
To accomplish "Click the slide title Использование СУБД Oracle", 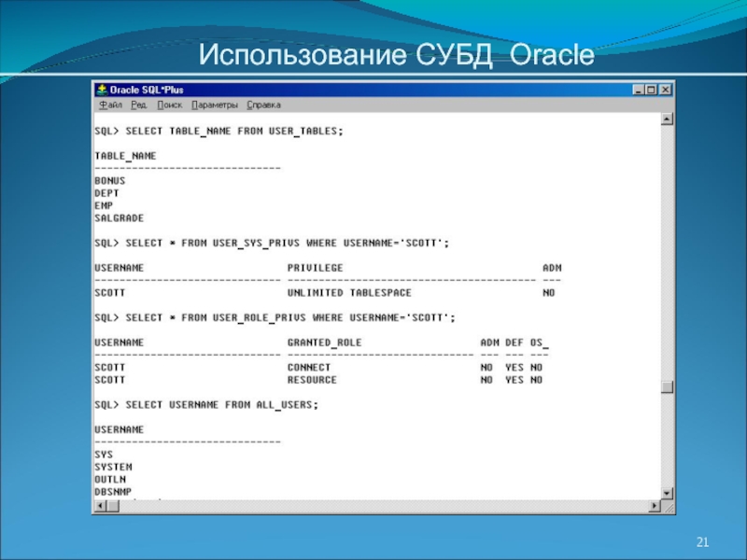I will 396,54.
